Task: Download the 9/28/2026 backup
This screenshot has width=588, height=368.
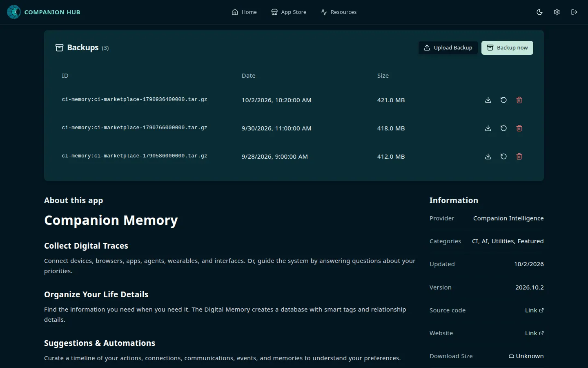Action: tap(488, 157)
